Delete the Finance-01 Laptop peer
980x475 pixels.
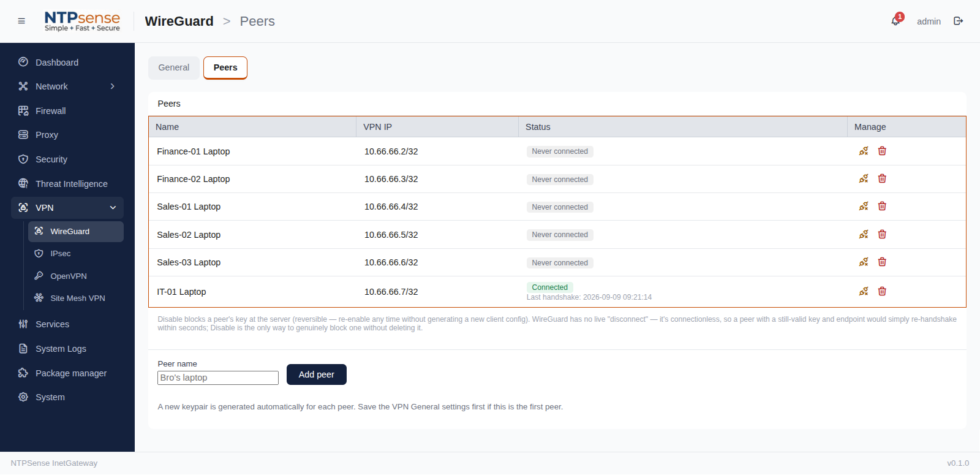coord(882,151)
